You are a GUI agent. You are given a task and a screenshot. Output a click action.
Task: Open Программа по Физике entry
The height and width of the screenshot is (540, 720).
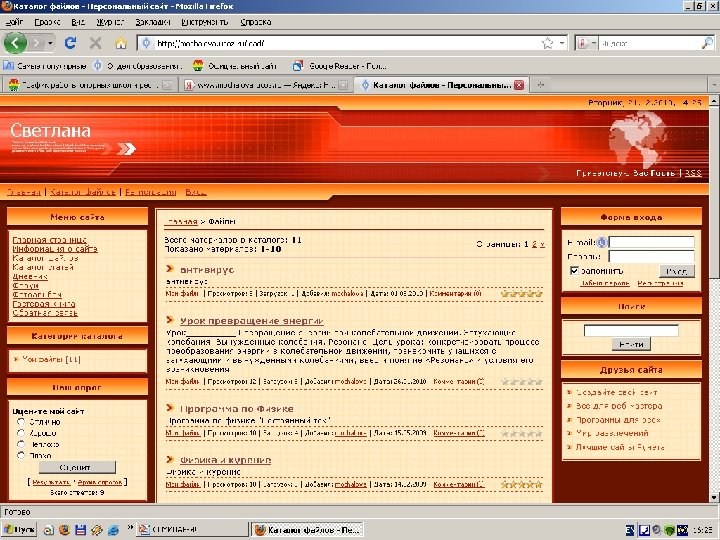pos(236,409)
